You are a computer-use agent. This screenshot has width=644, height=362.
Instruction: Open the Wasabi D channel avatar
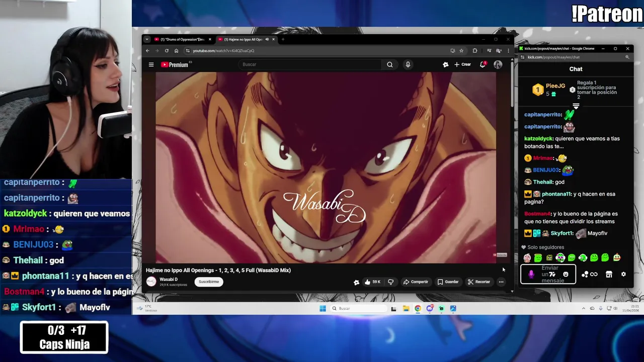[x=151, y=282]
